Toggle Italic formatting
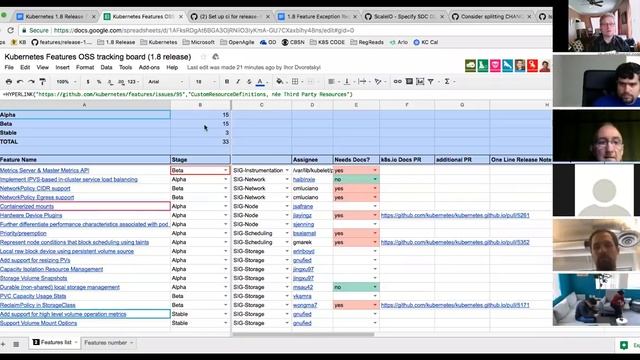Screen dimensions: 640x360 238,82
